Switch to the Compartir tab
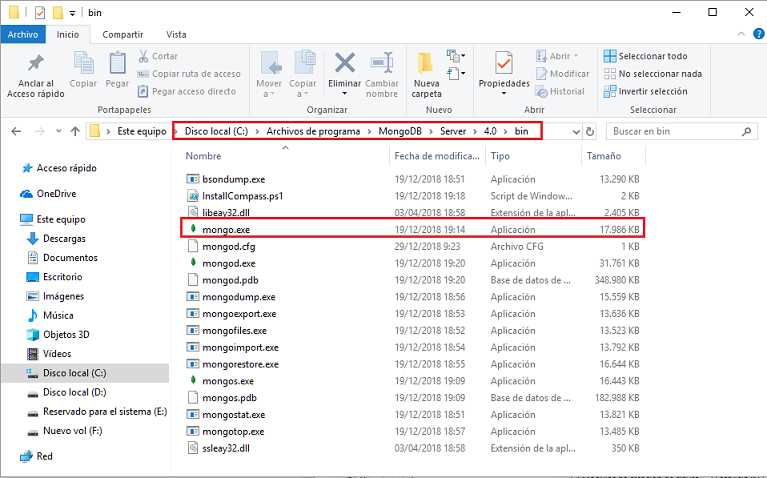This screenshot has height=478, width=767. pos(123,34)
